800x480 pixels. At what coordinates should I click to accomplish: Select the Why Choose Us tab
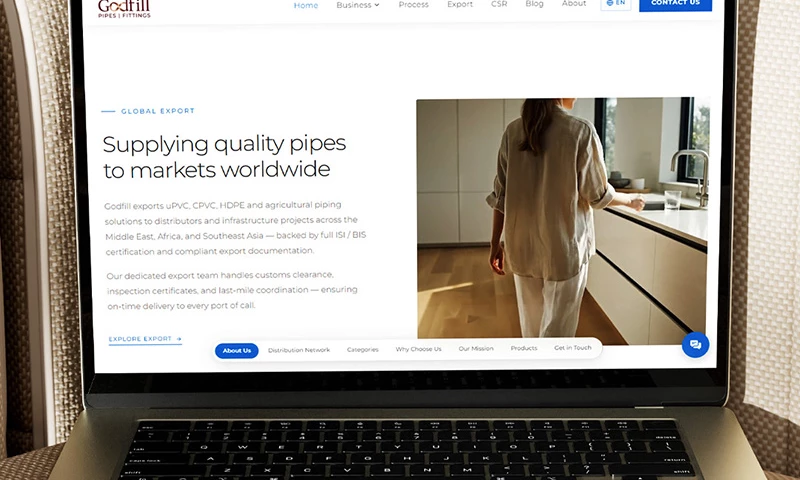(x=418, y=349)
